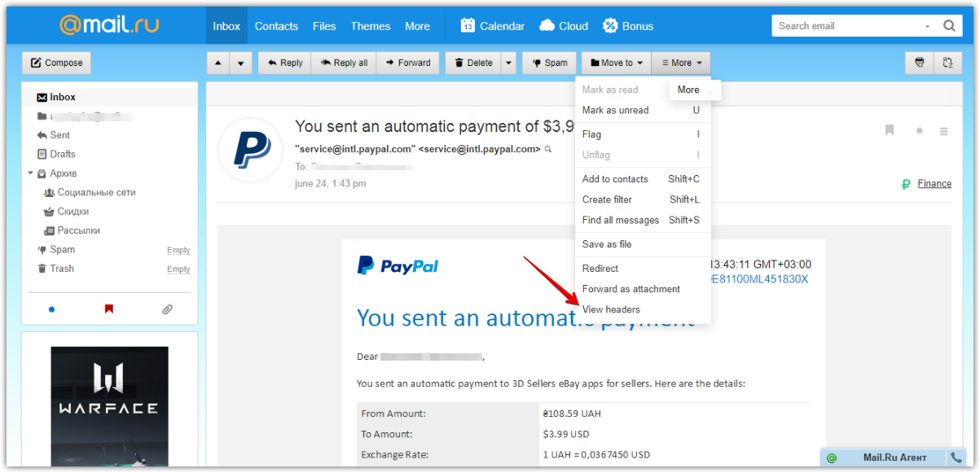Viewport: 980px width, 473px height.
Task: Toggle the blue unread filter dot
Action: (x=51, y=309)
